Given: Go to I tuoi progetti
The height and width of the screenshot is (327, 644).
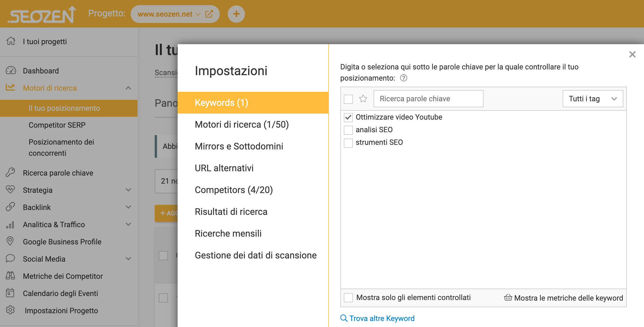Looking at the screenshot, I should pos(45,42).
